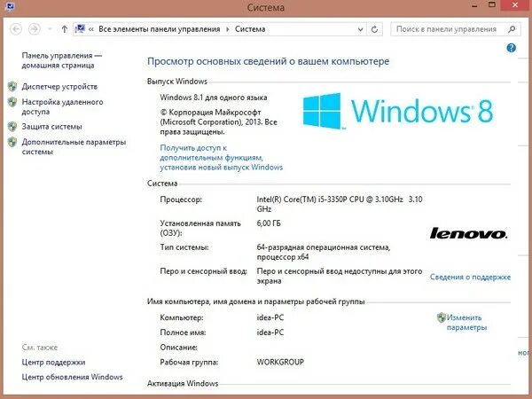Click the idea-PC value next to Полное имя
This screenshot has height=399, width=532.
(x=270, y=332)
